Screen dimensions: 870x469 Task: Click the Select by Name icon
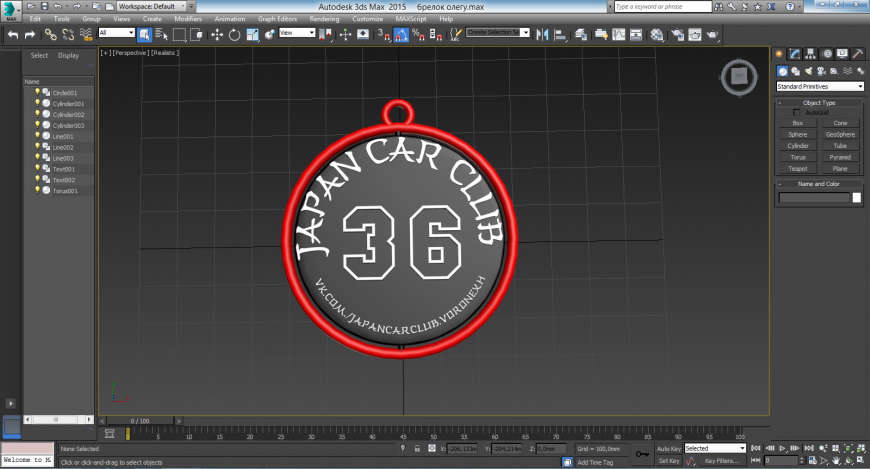160,34
